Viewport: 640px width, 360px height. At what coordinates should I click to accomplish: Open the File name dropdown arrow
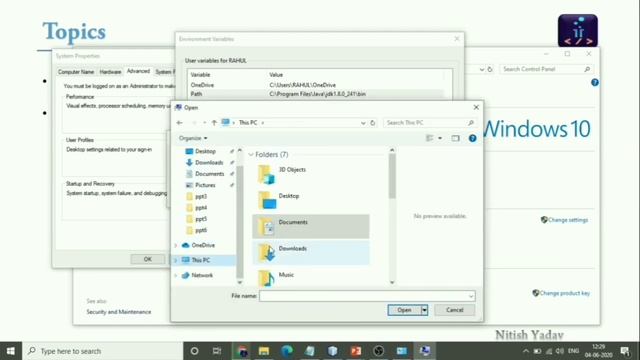click(x=471, y=296)
